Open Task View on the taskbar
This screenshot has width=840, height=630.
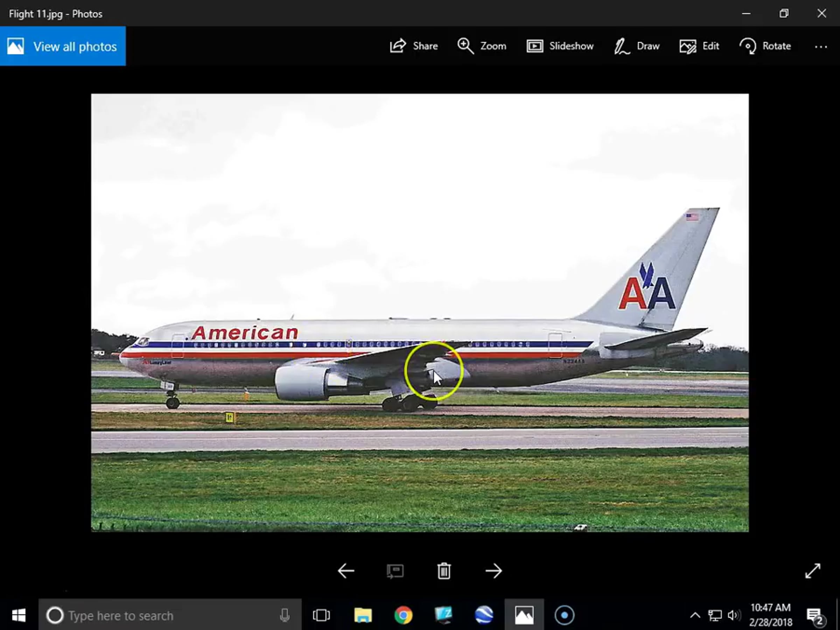pos(321,615)
